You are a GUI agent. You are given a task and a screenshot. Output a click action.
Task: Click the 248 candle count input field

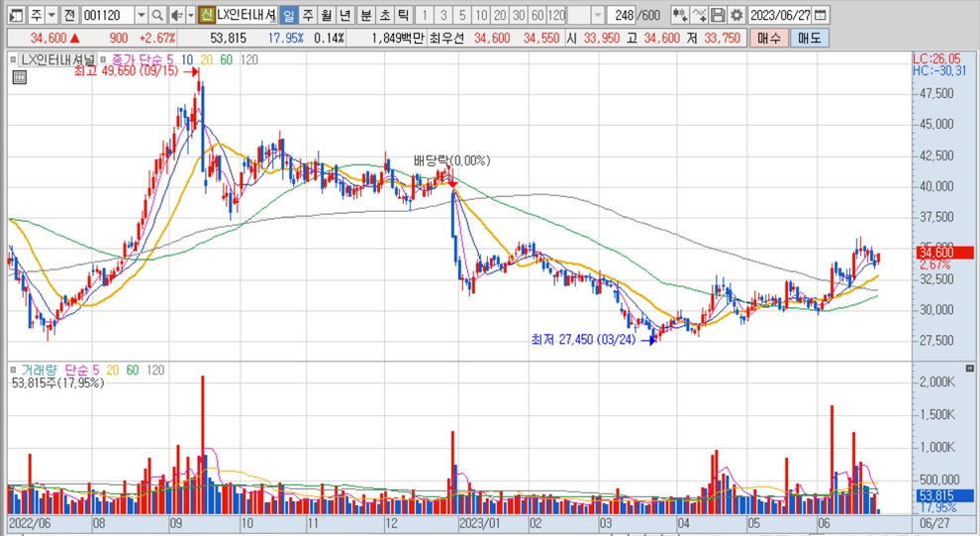(624, 16)
